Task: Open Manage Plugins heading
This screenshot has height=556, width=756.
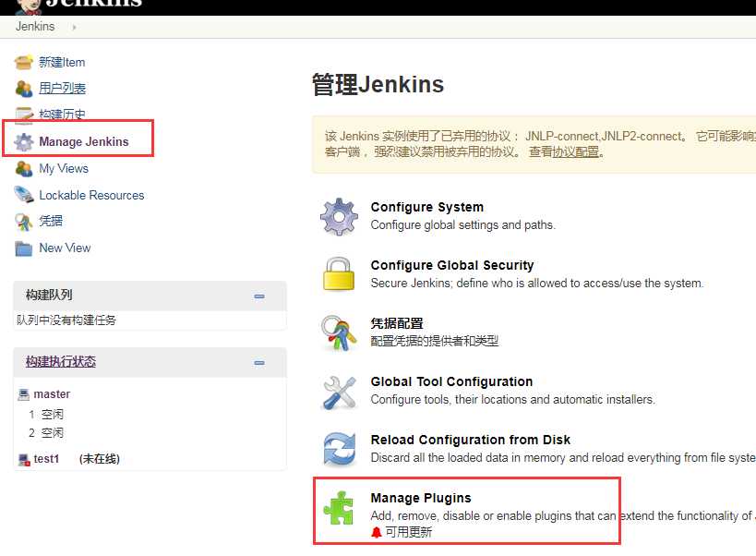Action: (421, 498)
